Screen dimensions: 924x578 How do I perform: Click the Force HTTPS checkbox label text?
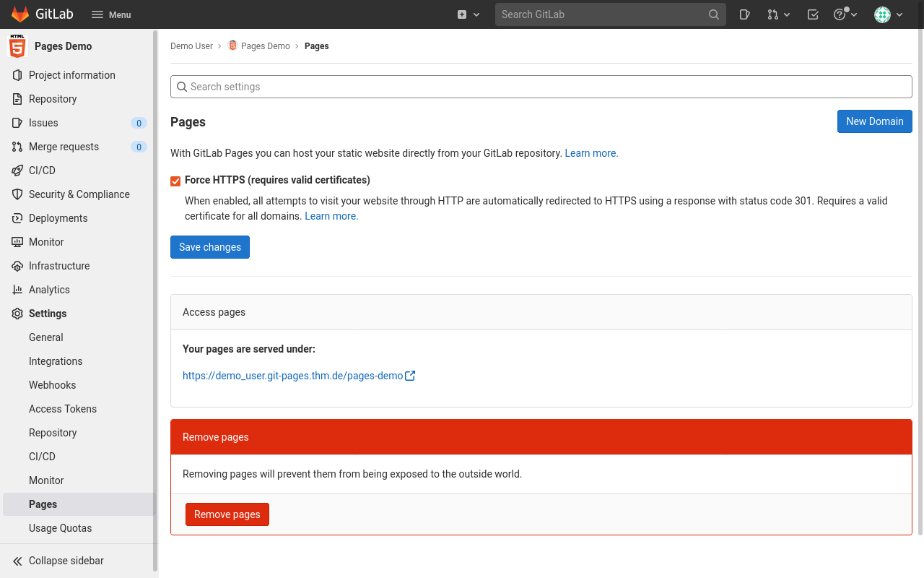277,180
